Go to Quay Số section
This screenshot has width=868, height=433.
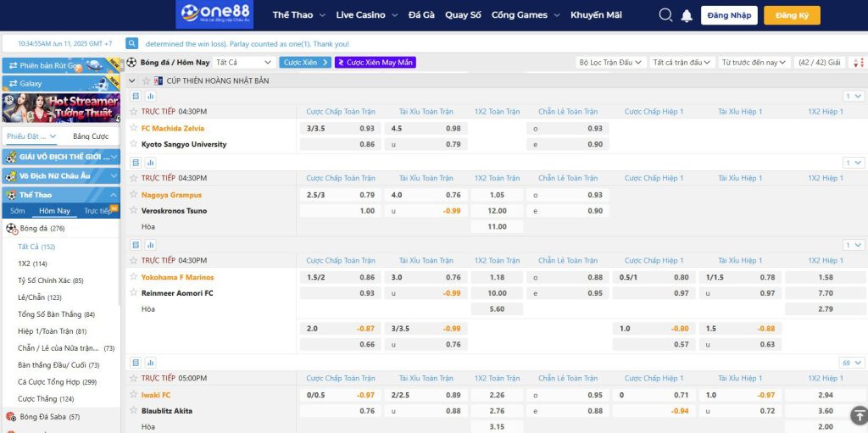point(463,15)
